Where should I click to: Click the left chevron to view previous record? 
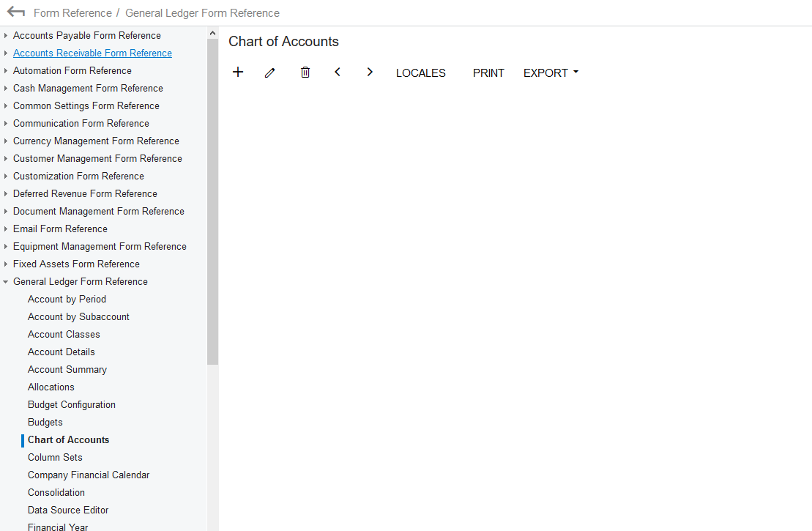tap(337, 72)
